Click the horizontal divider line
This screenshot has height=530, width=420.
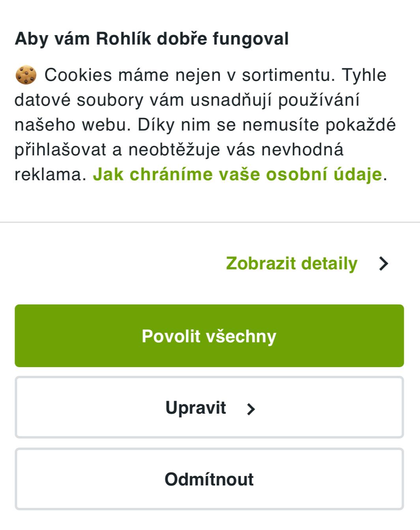pos(210,222)
